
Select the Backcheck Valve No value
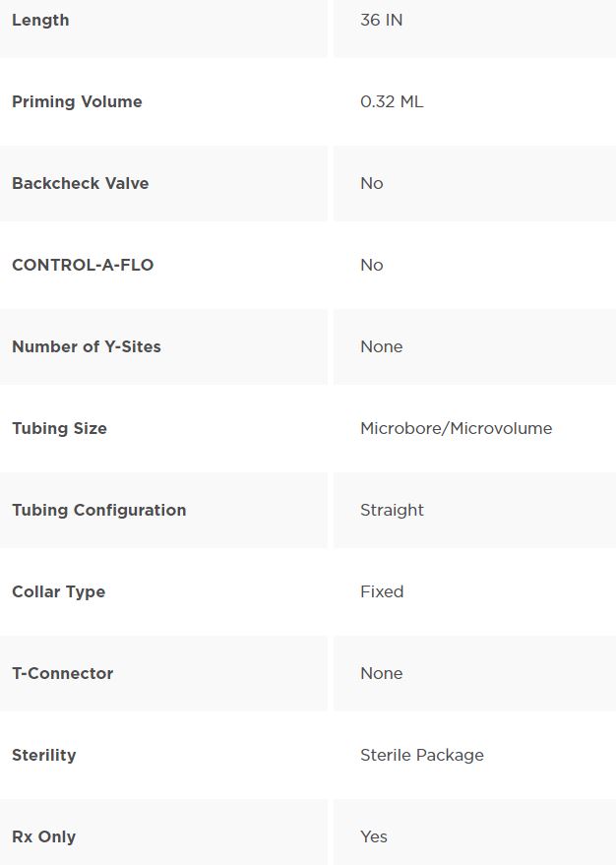tap(371, 183)
